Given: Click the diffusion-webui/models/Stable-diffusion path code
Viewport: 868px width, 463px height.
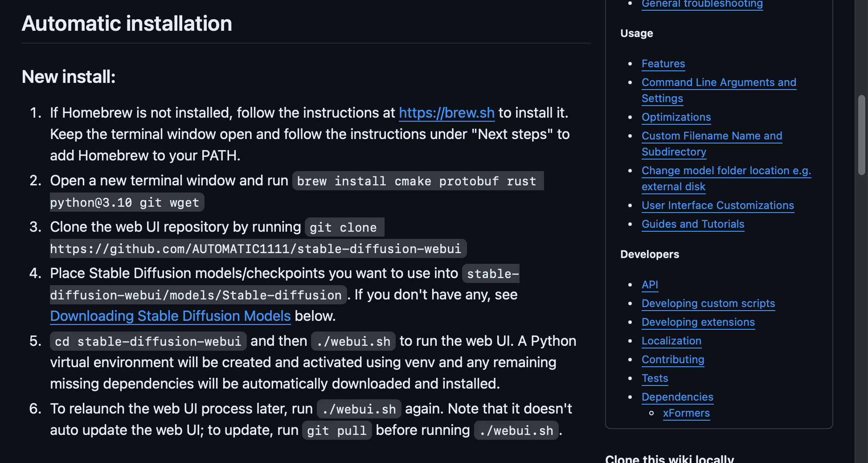Looking at the screenshot, I should point(198,295).
